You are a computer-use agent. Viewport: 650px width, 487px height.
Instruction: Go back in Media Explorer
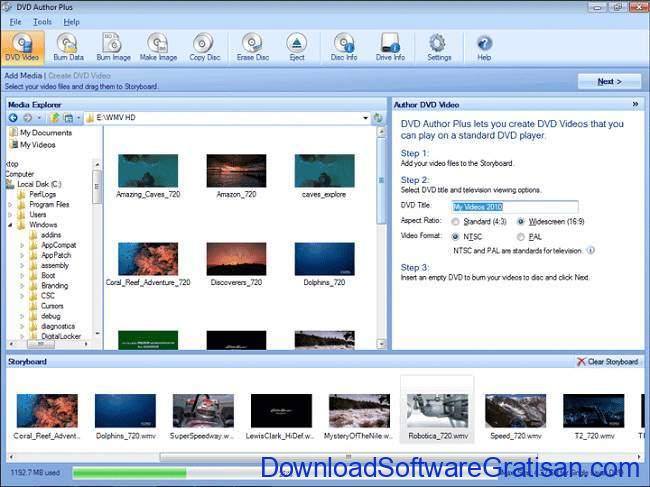coord(13,118)
